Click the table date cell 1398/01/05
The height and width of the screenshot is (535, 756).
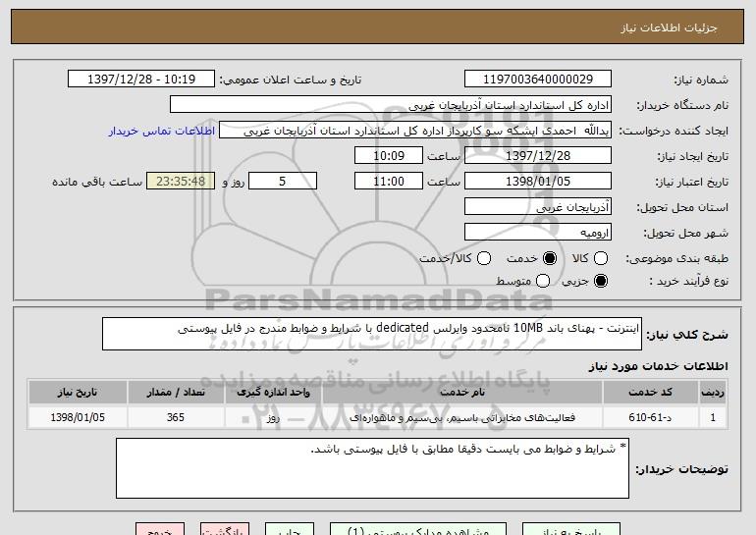(78, 417)
